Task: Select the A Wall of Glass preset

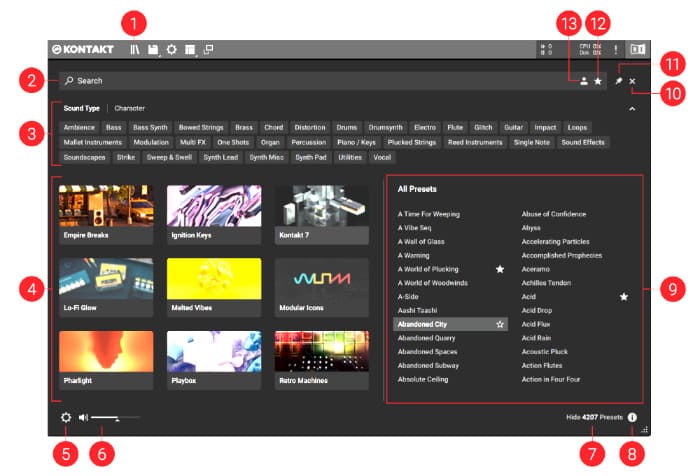Action: pyautogui.click(x=421, y=242)
